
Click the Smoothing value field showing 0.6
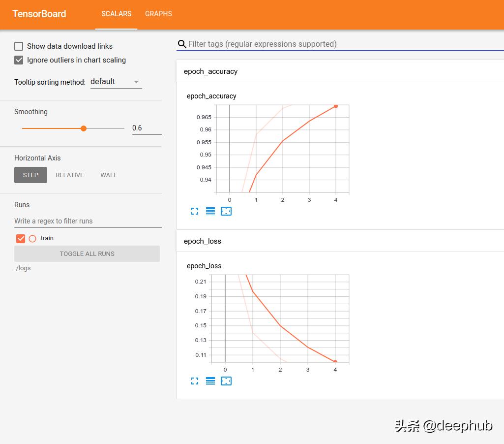(147, 128)
